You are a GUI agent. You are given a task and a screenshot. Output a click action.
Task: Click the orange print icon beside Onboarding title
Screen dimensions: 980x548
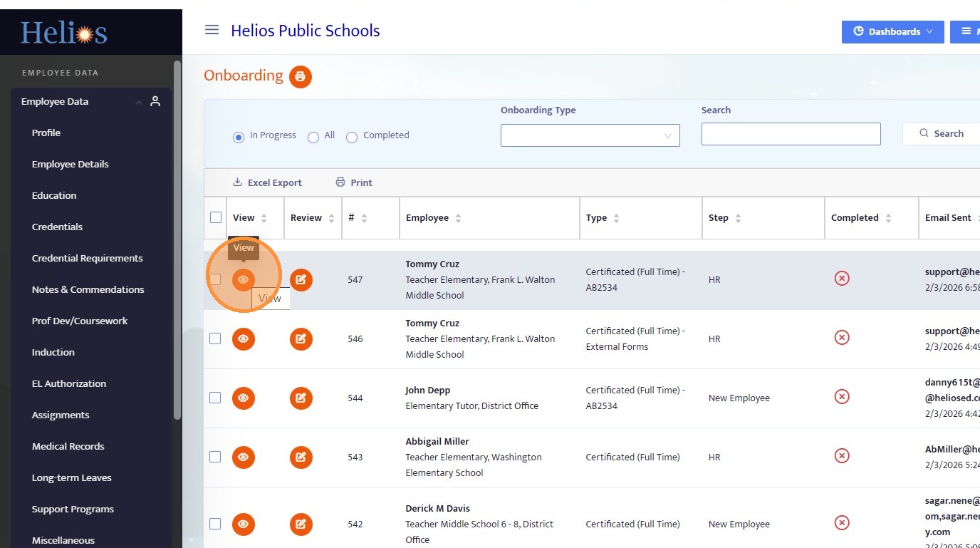(300, 76)
